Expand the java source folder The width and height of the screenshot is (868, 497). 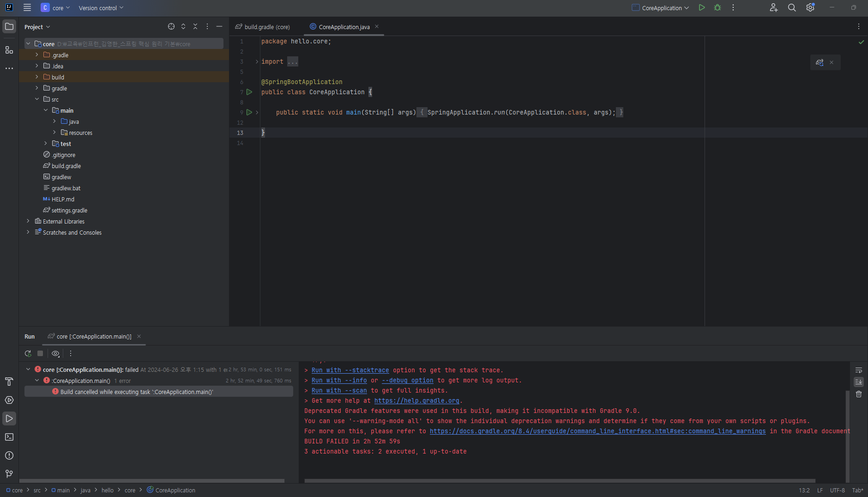pos(54,121)
